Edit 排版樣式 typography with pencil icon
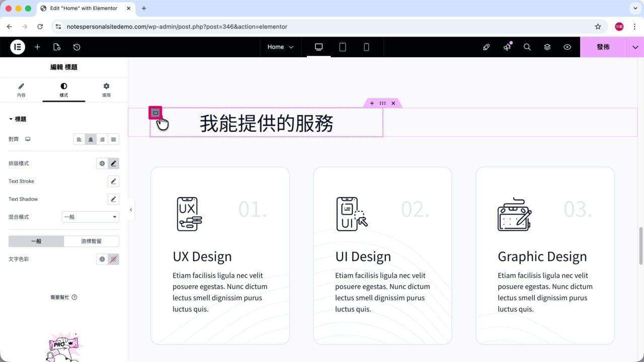644x362 pixels. pyautogui.click(x=114, y=163)
